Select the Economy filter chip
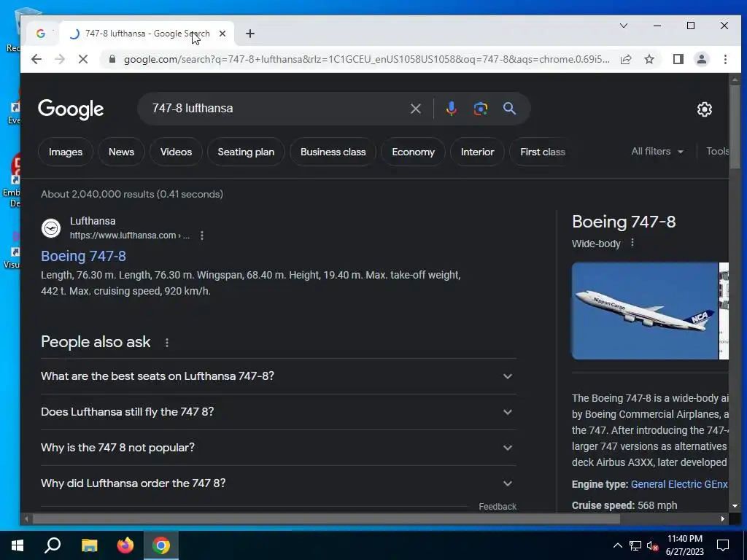The height and width of the screenshot is (560, 747). coord(413,152)
